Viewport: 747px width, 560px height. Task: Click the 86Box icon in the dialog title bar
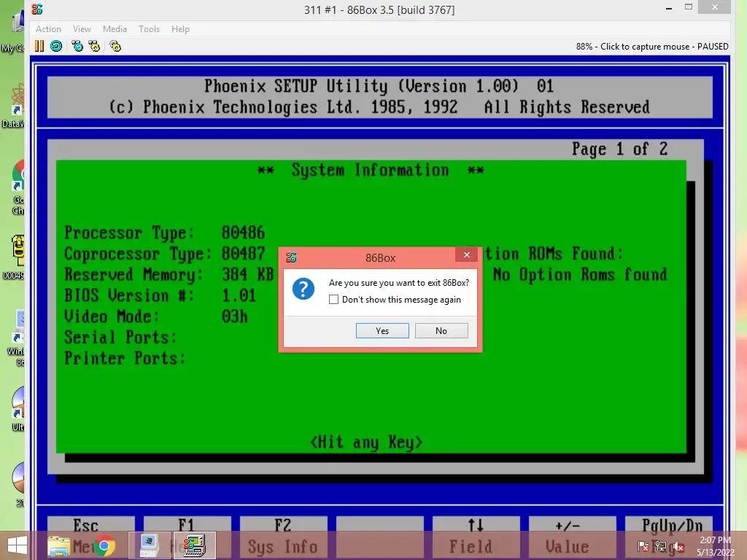pyautogui.click(x=291, y=257)
